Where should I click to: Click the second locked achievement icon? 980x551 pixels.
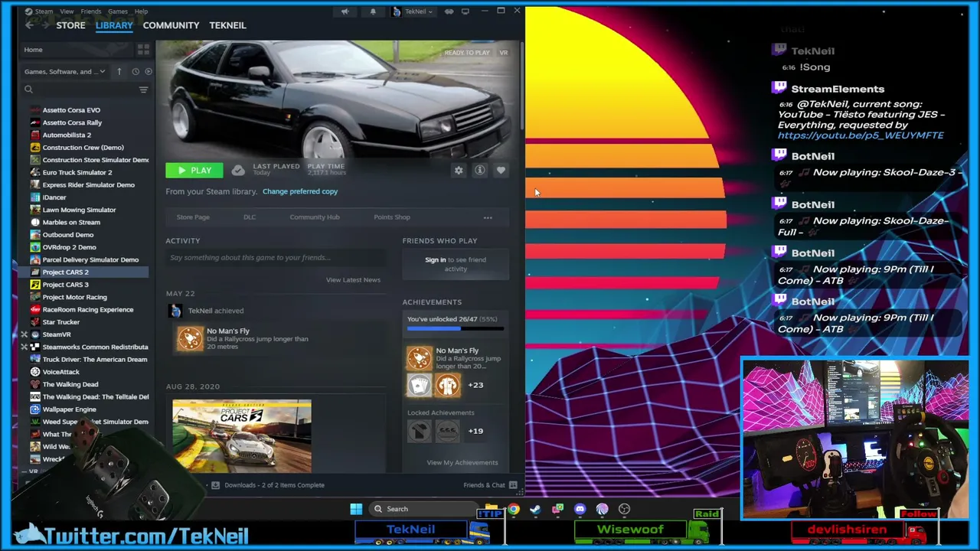click(448, 431)
